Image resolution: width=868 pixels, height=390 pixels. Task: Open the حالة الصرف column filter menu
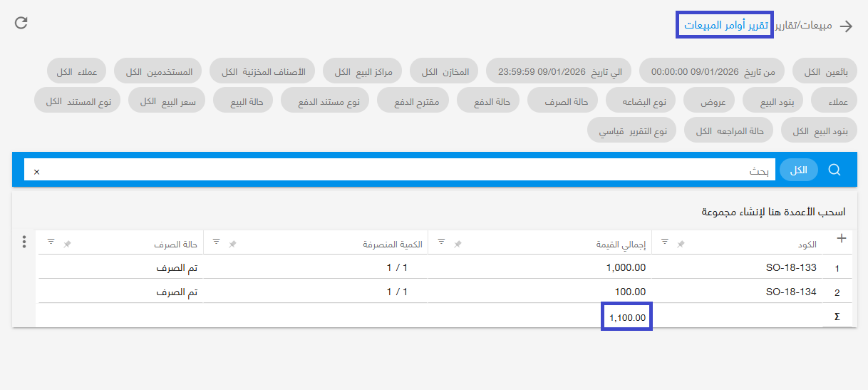51,242
